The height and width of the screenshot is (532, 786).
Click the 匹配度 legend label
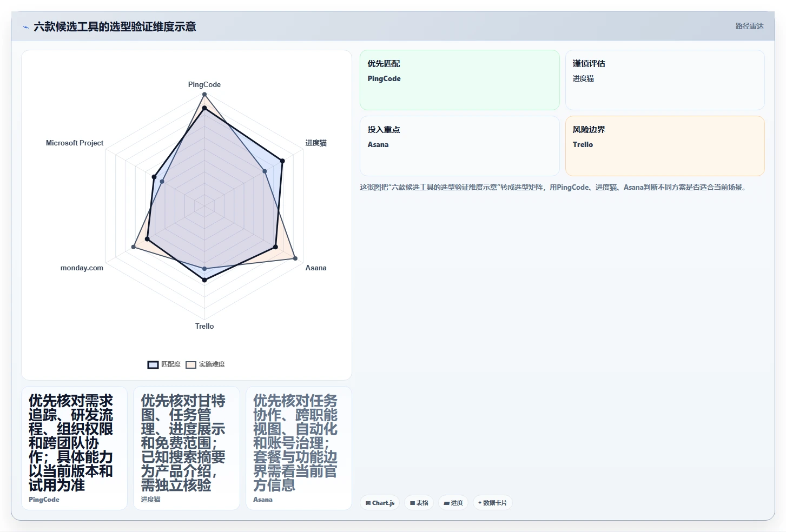pyautogui.click(x=171, y=365)
